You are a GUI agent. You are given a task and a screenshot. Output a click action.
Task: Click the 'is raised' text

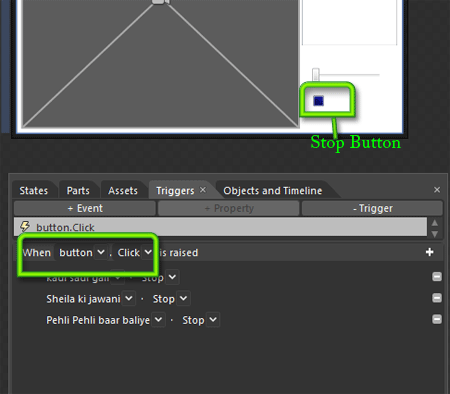(x=179, y=253)
